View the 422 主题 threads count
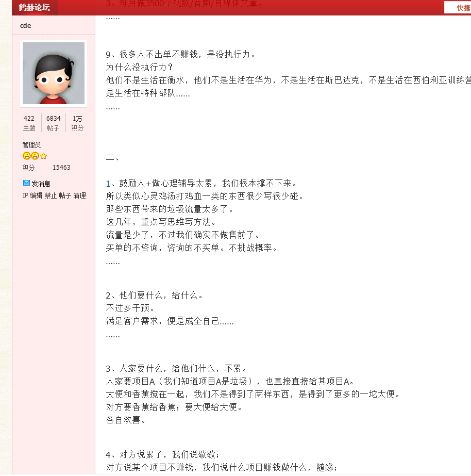Screen dimensions: 471x476 pos(29,123)
